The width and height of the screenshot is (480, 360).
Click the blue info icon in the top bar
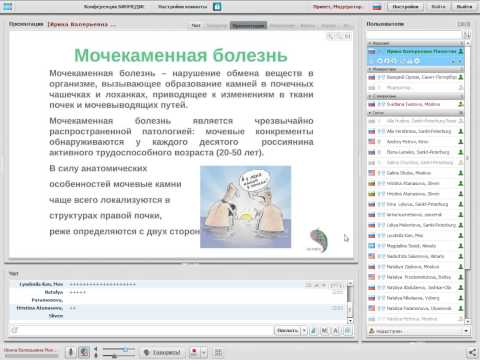point(217,7)
